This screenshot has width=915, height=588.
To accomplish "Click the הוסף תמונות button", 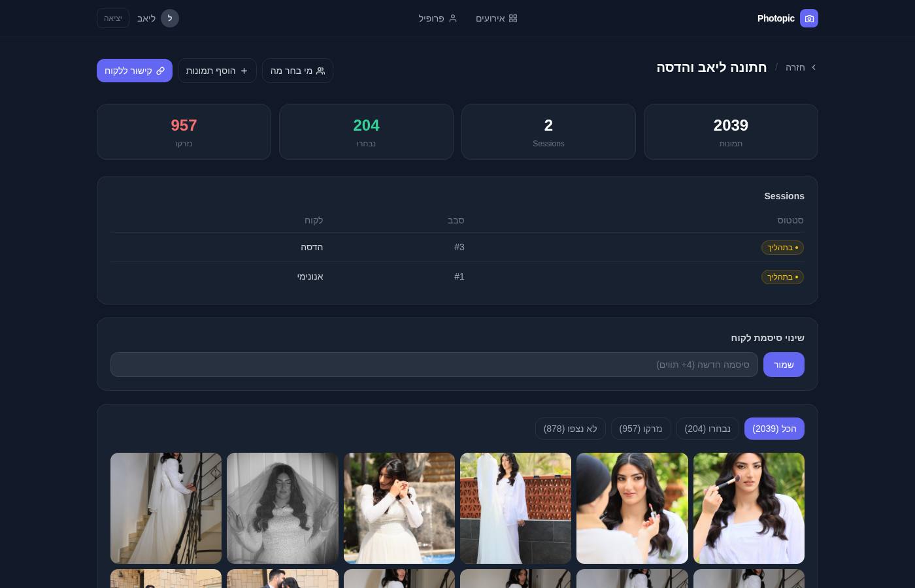I will tap(217, 71).
